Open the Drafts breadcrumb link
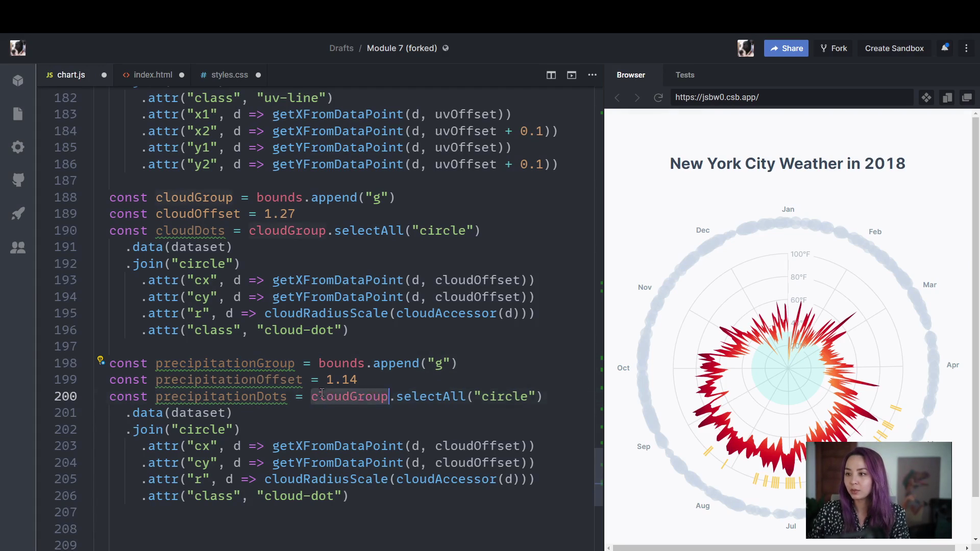Image resolution: width=980 pixels, height=551 pixels. coord(341,48)
